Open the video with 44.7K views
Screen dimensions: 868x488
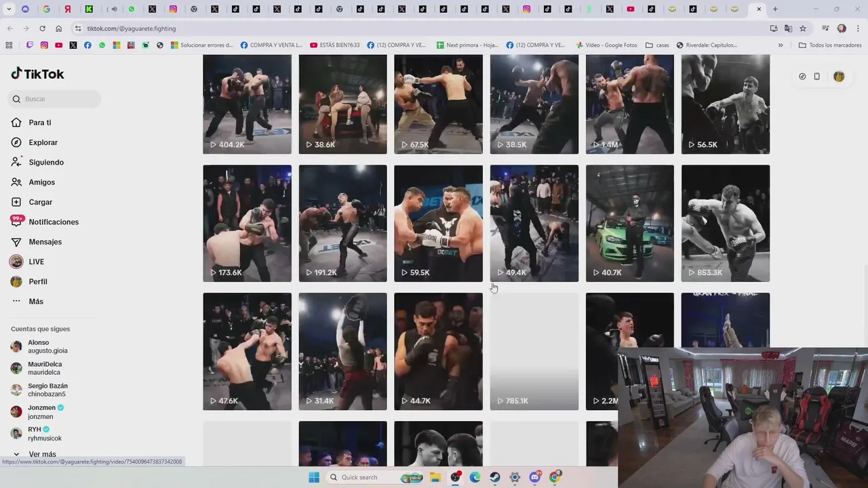[x=438, y=351]
